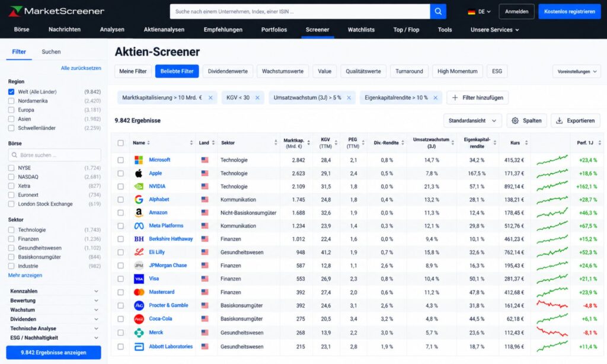Click Filter hinzufügen button

coord(477,98)
